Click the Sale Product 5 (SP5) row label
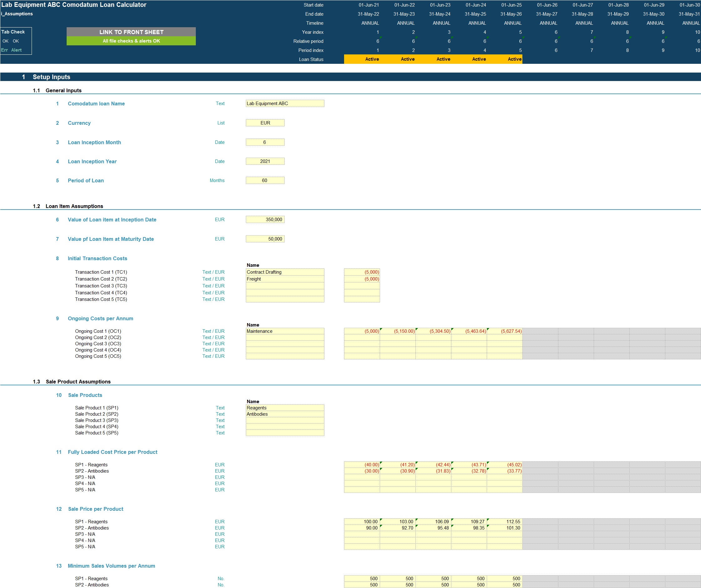The height and width of the screenshot is (588, 701). tap(96, 433)
